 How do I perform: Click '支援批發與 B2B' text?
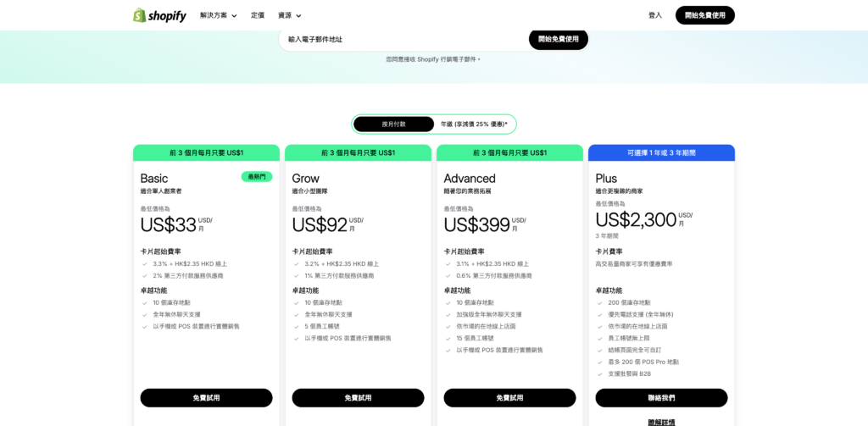630,374
